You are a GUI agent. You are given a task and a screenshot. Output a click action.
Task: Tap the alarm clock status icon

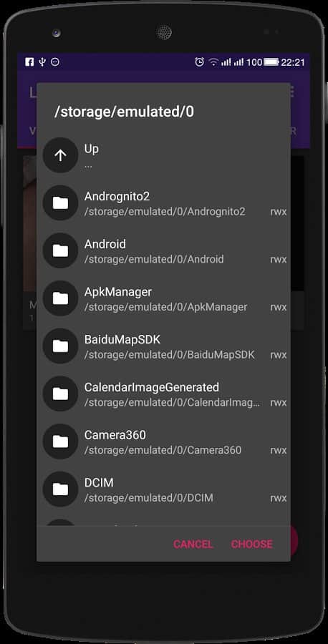point(199,62)
